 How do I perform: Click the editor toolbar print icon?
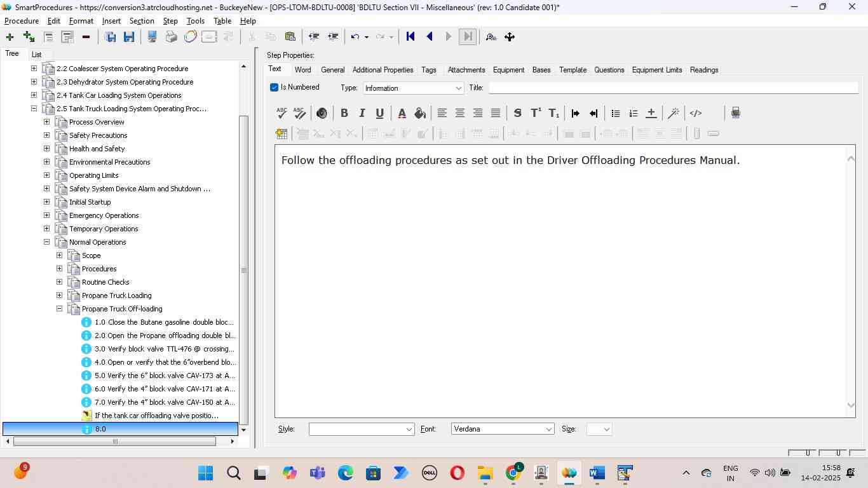click(736, 113)
